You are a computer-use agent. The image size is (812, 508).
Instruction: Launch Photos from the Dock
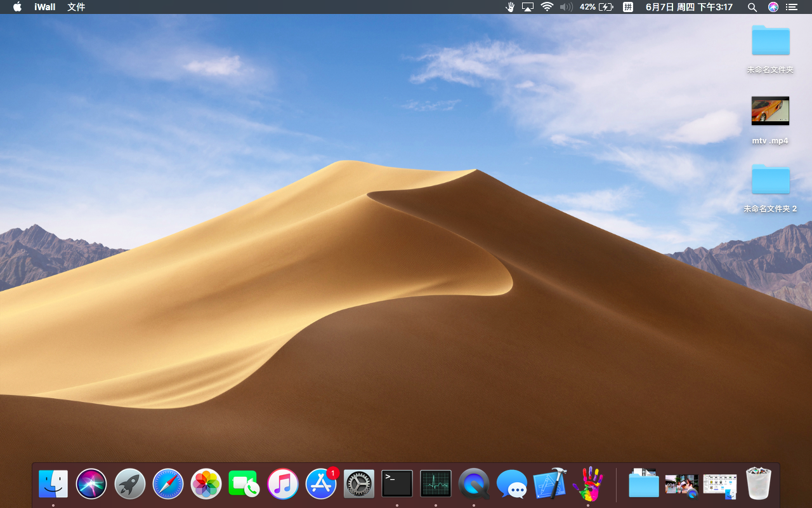coord(206,484)
